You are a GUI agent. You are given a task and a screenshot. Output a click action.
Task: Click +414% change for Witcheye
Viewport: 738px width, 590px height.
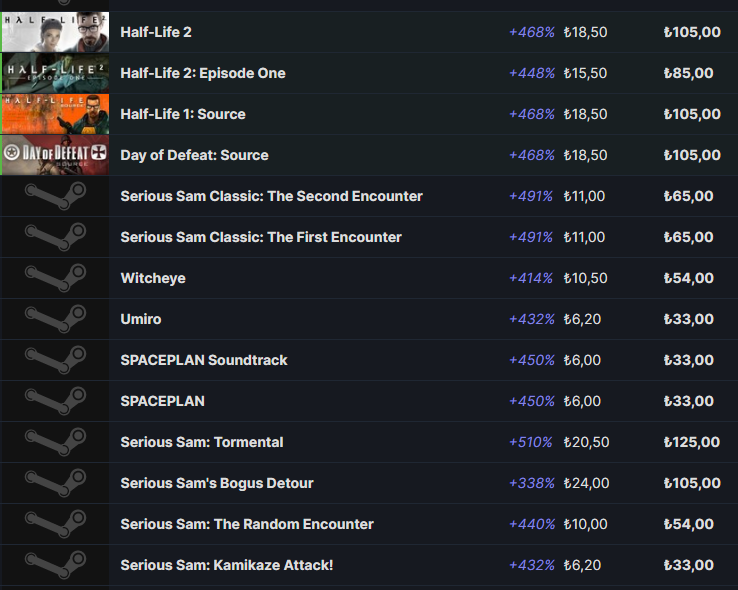coord(531,278)
